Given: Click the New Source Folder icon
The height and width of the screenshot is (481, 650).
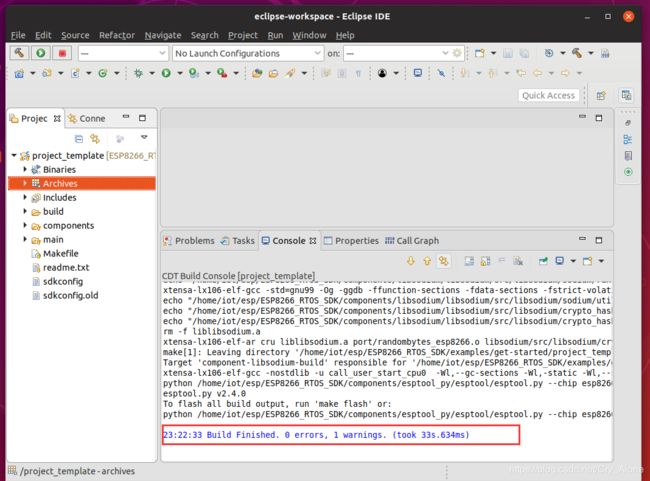Looking at the screenshot, I should [x=47, y=73].
